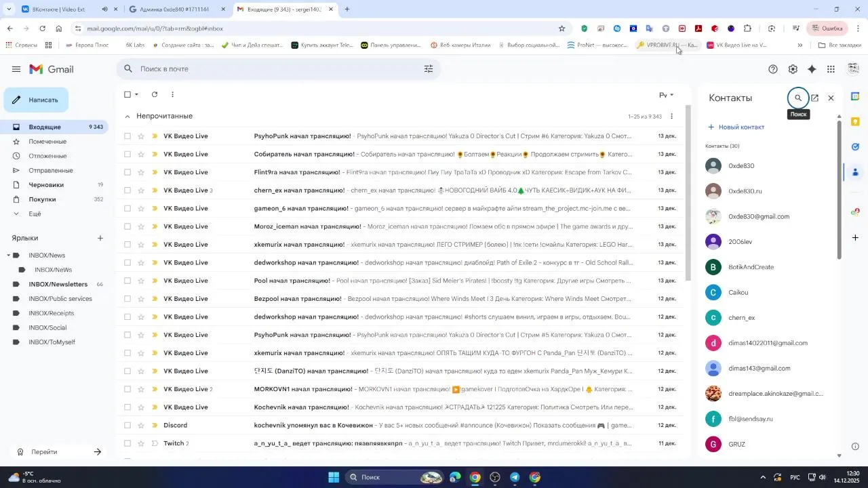Open the Черновики folder
Screen dimensions: 868x488
coord(54,184)
